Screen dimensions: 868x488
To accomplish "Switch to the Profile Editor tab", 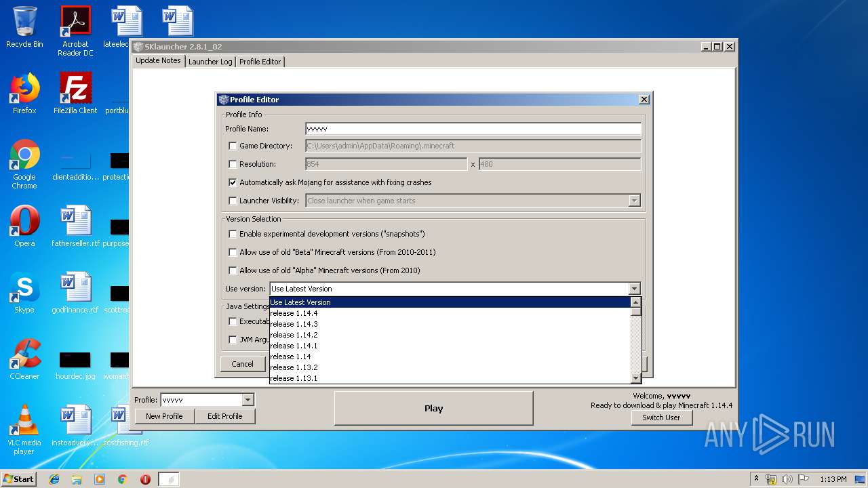I will tap(260, 62).
